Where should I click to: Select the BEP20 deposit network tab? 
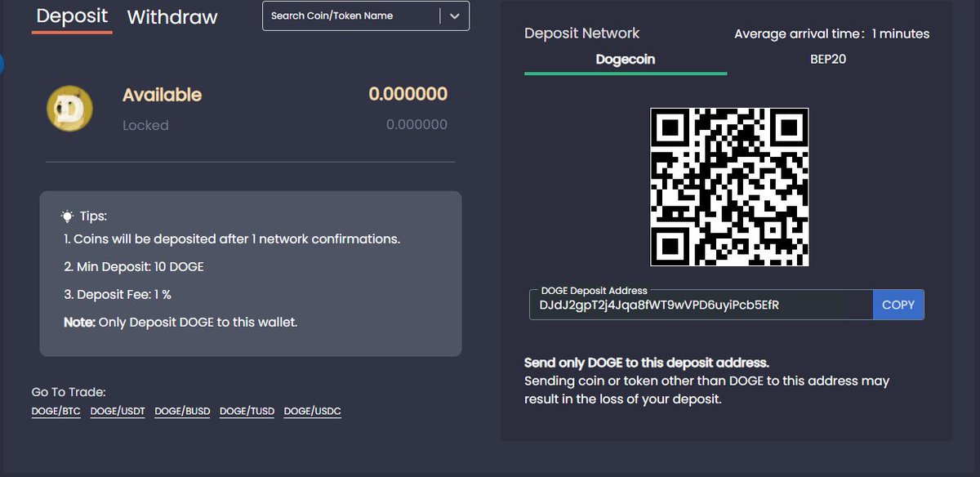pyautogui.click(x=828, y=60)
